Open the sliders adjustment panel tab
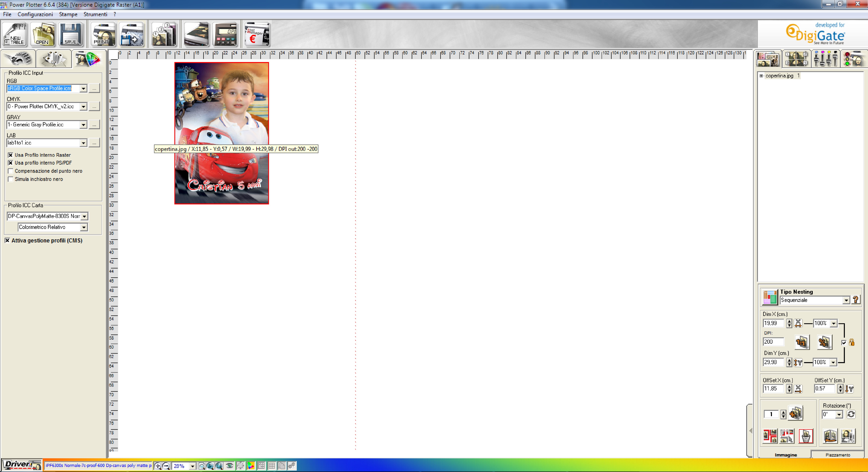868x472 pixels. 825,59
